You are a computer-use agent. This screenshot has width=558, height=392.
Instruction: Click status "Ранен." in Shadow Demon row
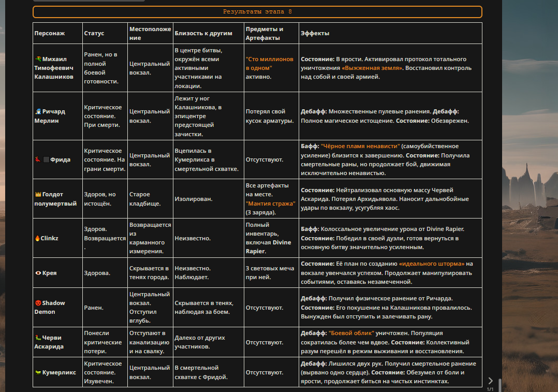(94, 308)
